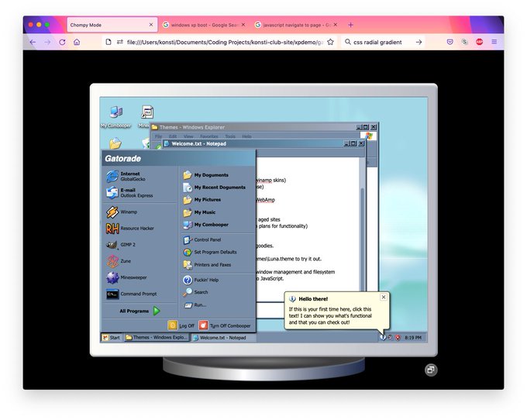Open File menu in Themes explorer window
The width and height of the screenshot is (527, 420).
coord(158,136)
